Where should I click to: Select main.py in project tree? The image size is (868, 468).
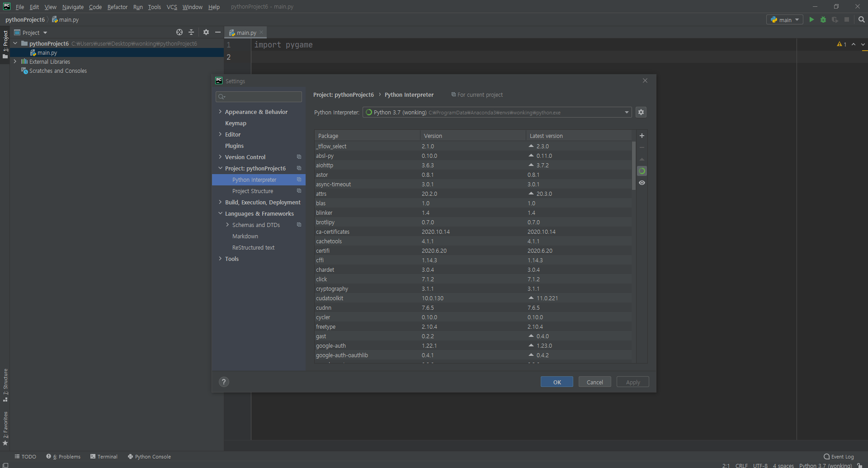(x=47, y=52)
